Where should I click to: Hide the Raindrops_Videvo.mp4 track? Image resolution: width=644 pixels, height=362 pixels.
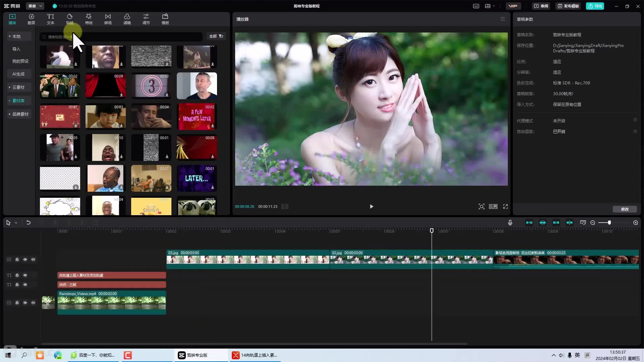pos(25,303)
